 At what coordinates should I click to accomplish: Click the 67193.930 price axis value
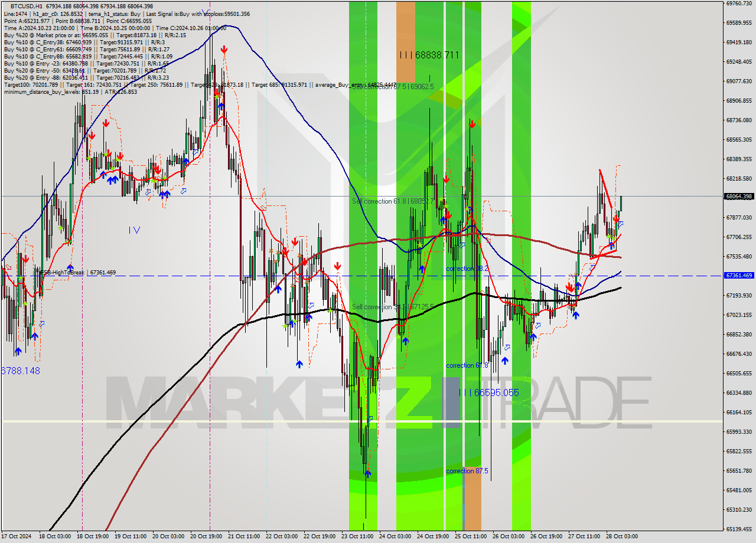(738, 296)
